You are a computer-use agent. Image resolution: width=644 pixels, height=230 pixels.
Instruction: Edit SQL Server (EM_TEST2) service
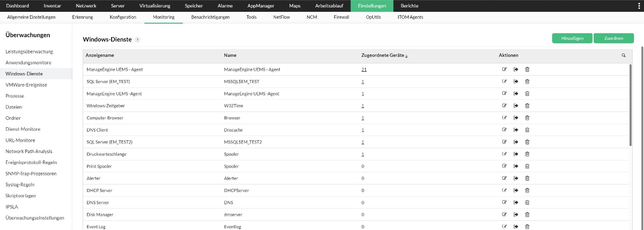pos(504,142)
